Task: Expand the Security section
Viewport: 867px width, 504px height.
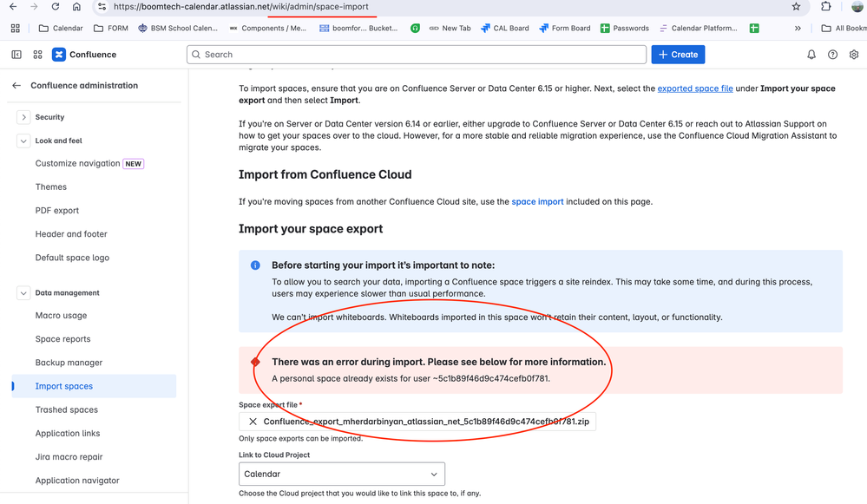Action: coord(23,117)
